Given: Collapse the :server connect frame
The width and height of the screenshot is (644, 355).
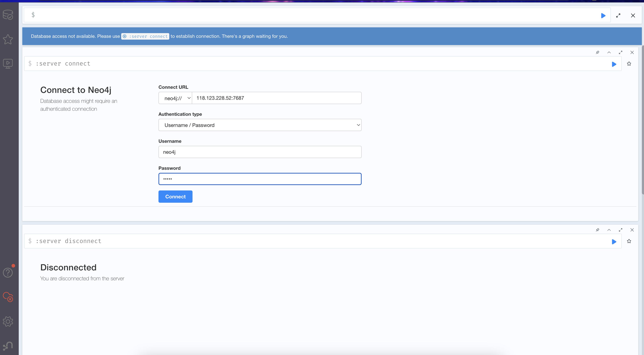Looking at the screenshot, I should click(609, 52).
